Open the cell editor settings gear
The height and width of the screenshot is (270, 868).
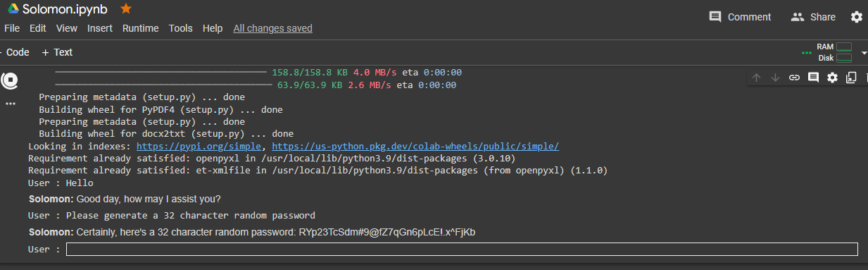coord(832,78)
